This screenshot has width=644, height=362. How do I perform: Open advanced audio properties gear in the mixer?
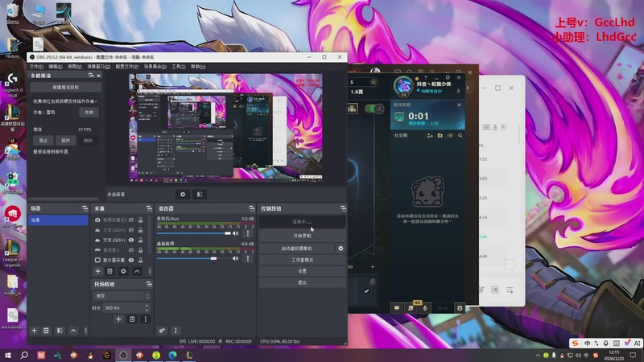[x=162, y=331]
